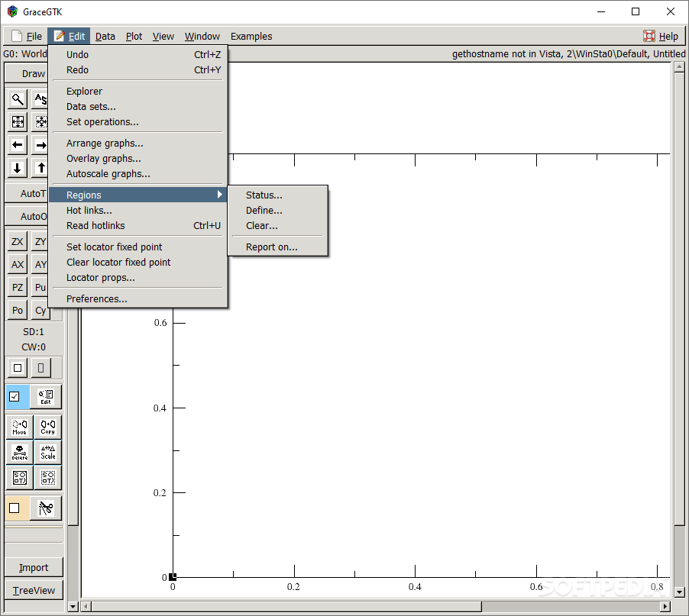Select Read hotlinks menu entry
This screenshot has width=689, height=616.
click(x=138, y=226)
